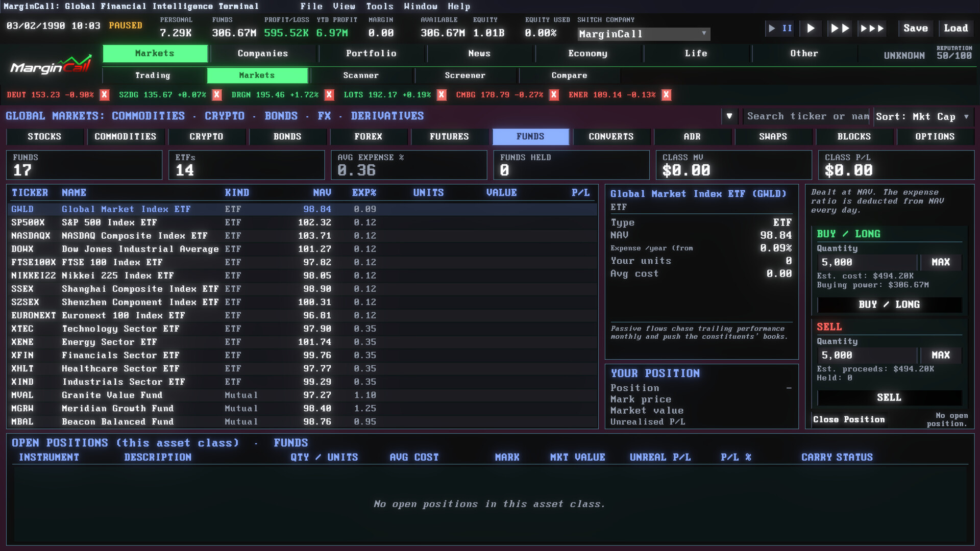Click the SELL order button
The width and height of the screenshot is (980, 551).
[889, 397]
